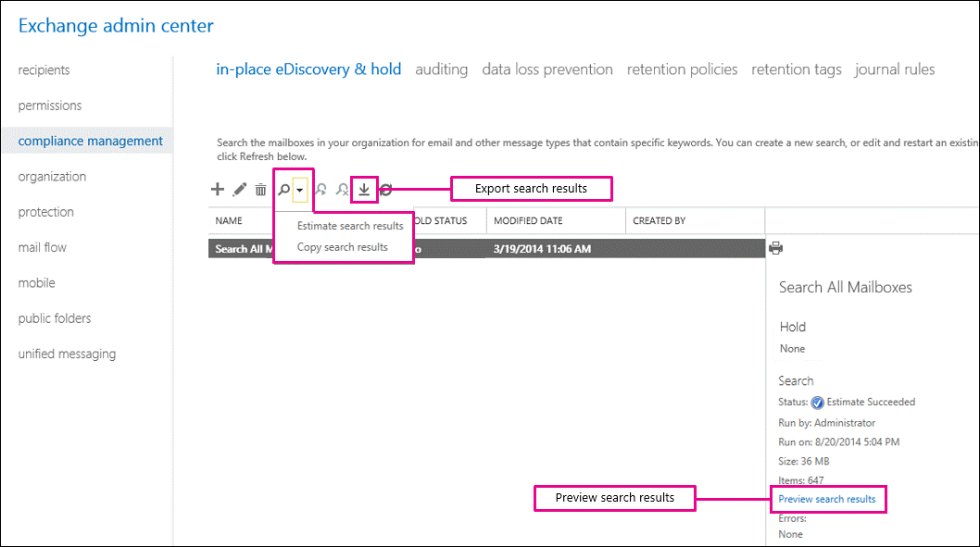
Task: Open organization in sidebar
Action: point(52,177)
